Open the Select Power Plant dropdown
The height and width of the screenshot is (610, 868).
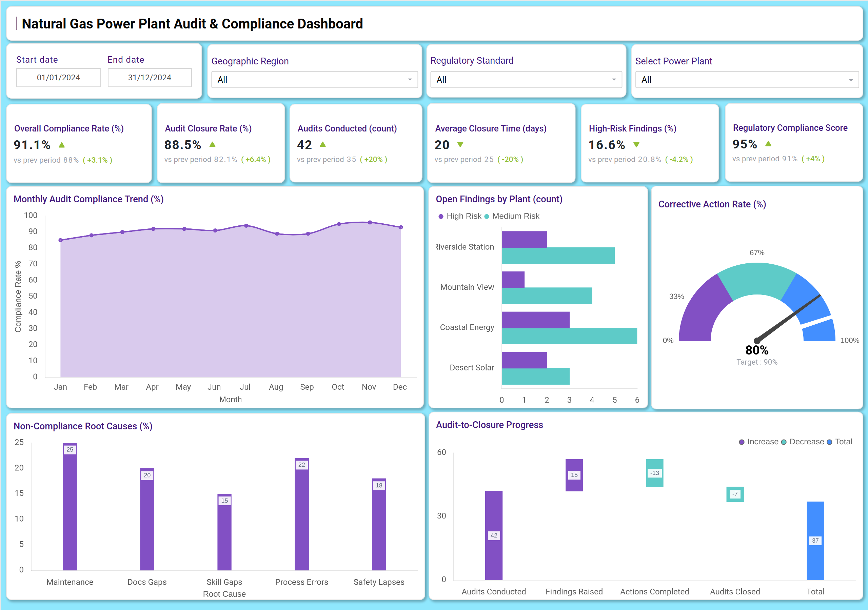pyautogui.click(x=747, y=80)
